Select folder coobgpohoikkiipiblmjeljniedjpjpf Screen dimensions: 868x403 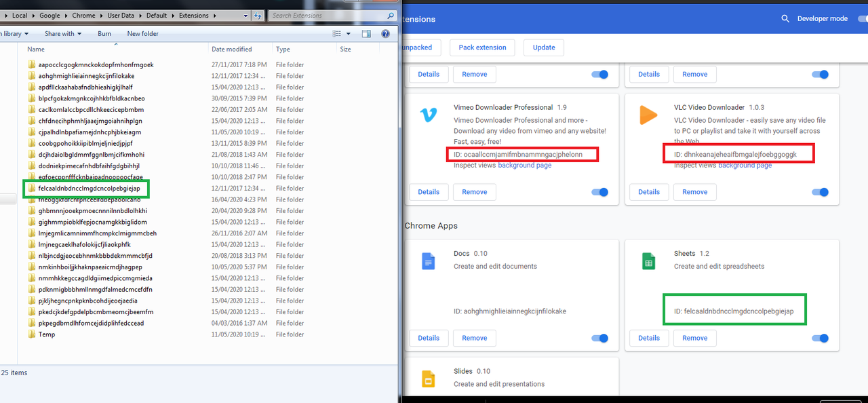[85, 144]
